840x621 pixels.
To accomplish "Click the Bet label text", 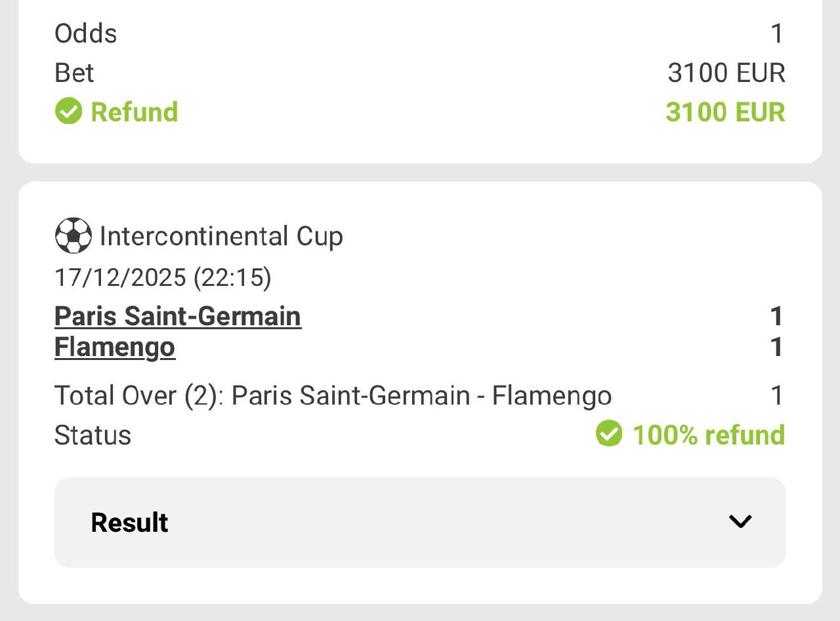I will tap(74, 73).
